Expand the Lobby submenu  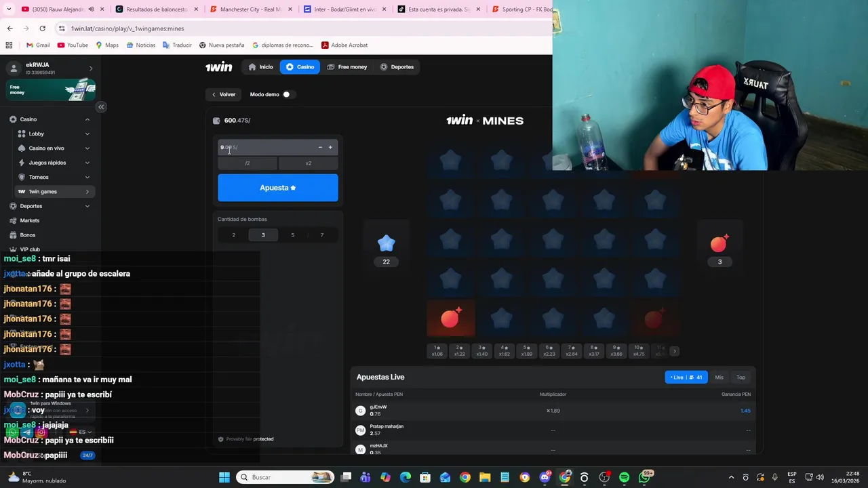tap(87, 134)
